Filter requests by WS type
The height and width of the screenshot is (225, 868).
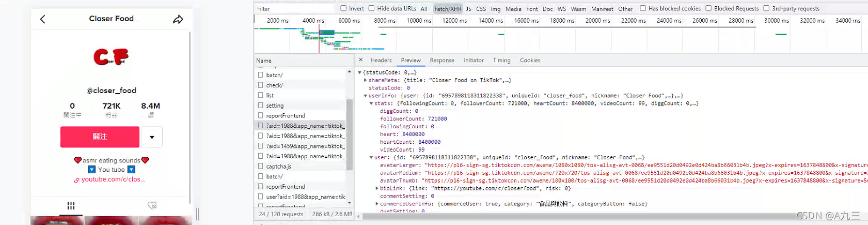click(562, 9)
